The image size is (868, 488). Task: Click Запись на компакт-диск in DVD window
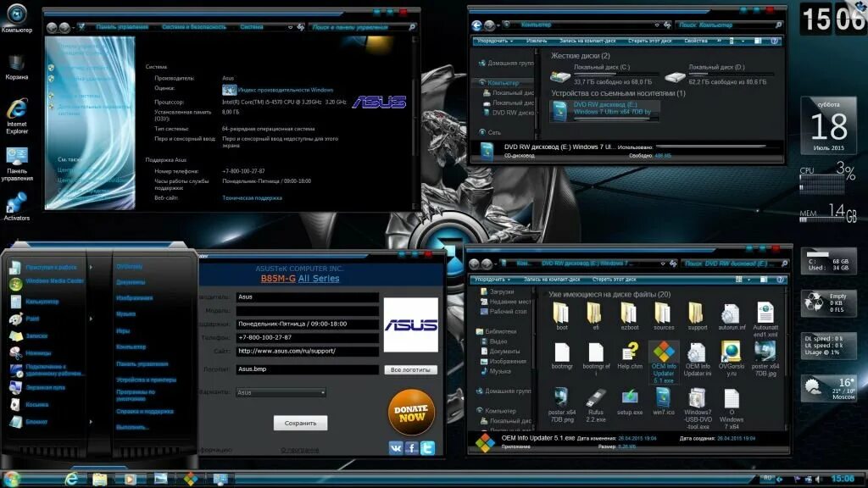coord(551,280)
